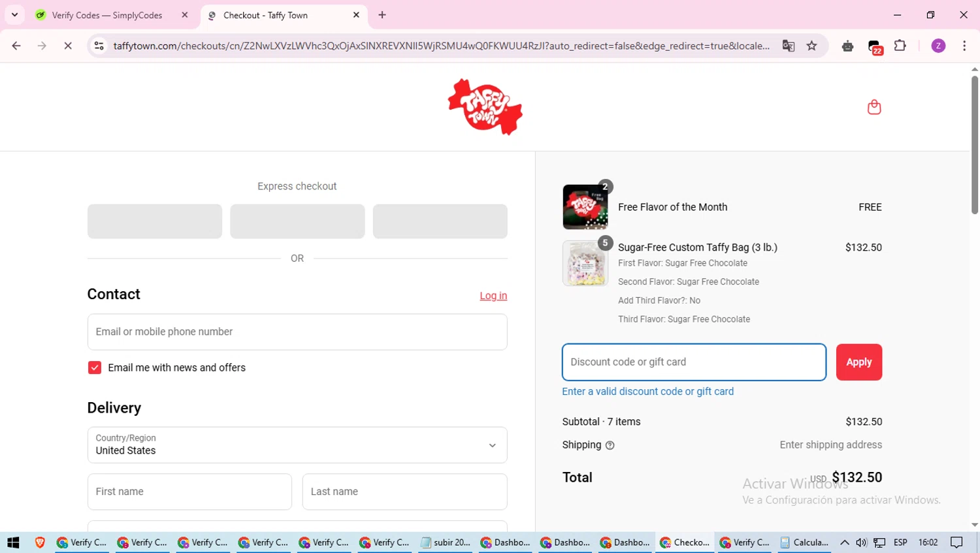Launch Brave from the taskbar

pyautogui.click(x=40, y=543)
